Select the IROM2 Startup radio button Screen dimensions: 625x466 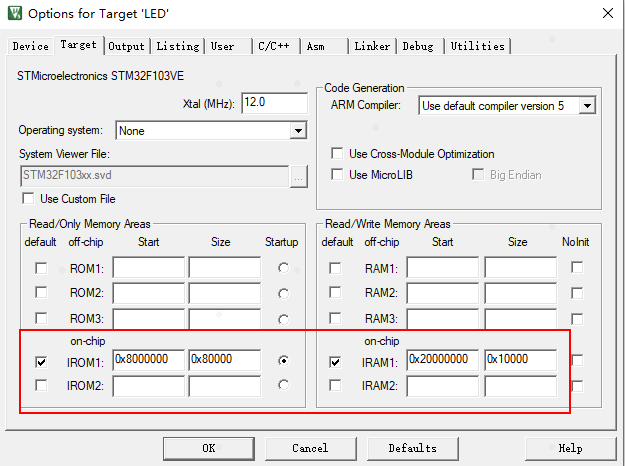click(x=283, y=385)
